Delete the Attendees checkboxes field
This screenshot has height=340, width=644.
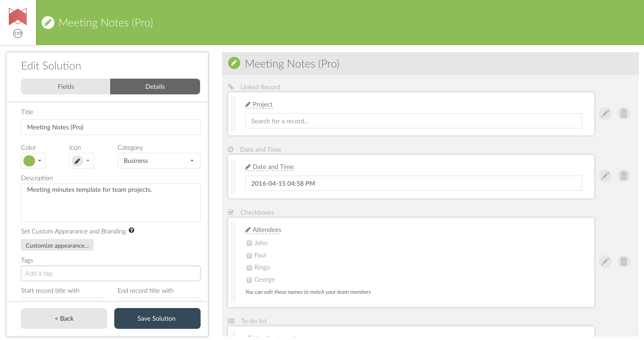[x=624, y=261]
